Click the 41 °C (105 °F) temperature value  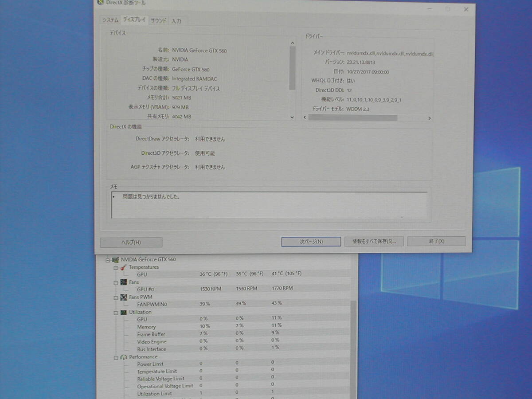tap(286, 274)
